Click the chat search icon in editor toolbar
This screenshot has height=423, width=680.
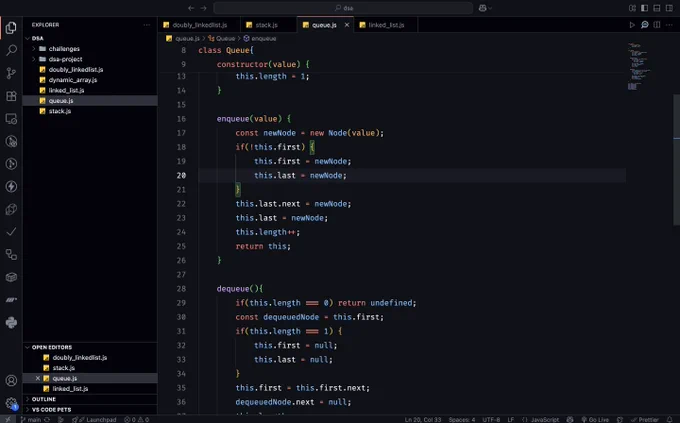tap(645, 25)
